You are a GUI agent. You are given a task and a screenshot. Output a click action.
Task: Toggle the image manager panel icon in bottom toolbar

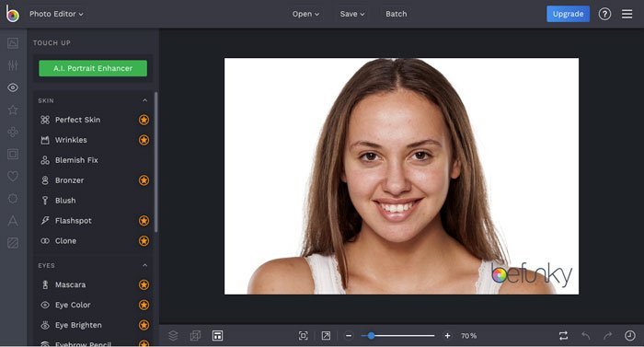click(x=218, y=336)
